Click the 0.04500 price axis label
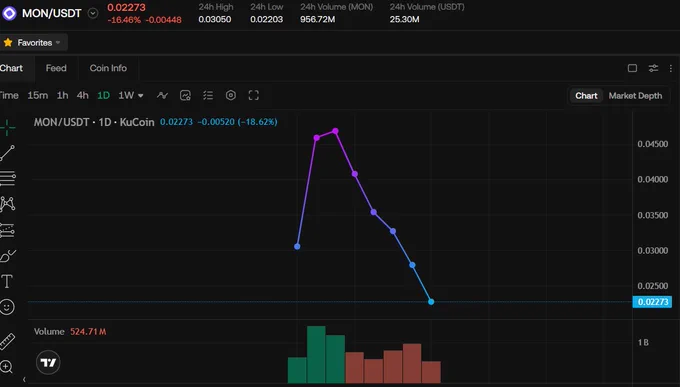The height and width of the screenshot is (387, 680). coord(653,144)
